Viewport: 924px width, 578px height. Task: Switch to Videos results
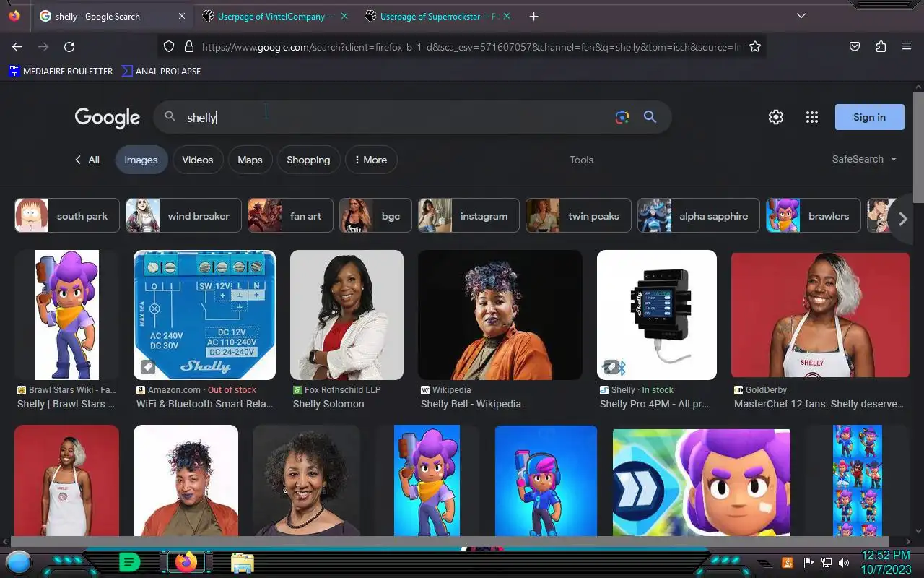pos(197,160)
